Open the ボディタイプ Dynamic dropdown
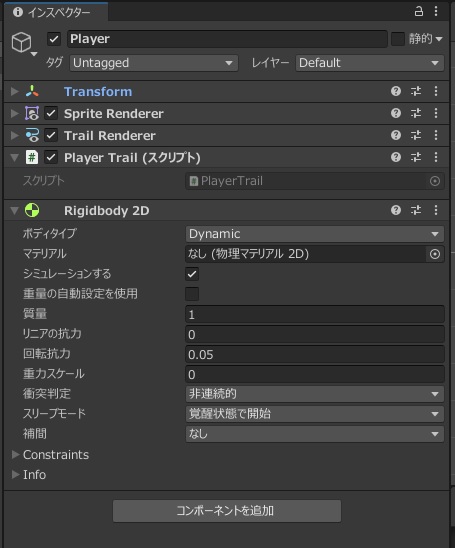This screenshot has height=548, width=455. [x=315, y=234]
